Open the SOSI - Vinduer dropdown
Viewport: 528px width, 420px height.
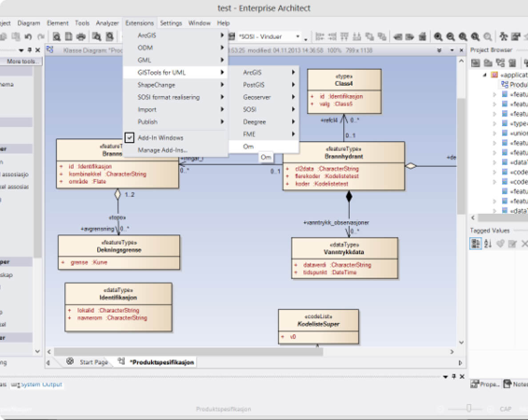(x=299, y=37)
